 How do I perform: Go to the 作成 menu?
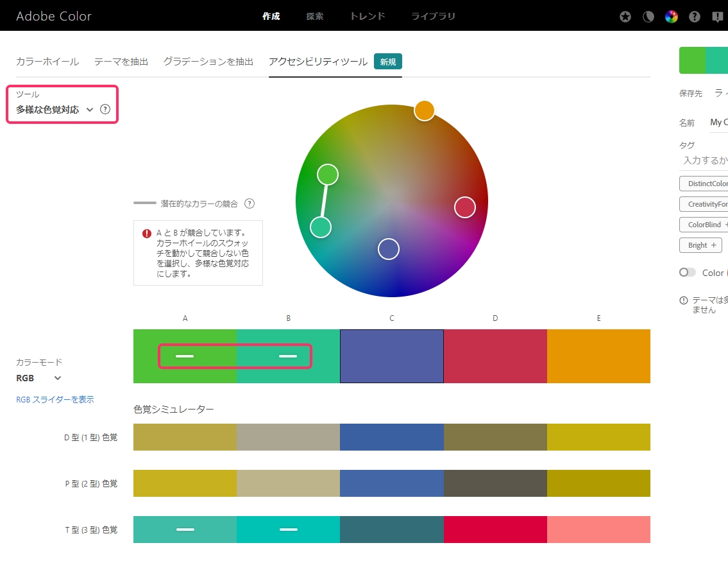[x=271, y=16]
